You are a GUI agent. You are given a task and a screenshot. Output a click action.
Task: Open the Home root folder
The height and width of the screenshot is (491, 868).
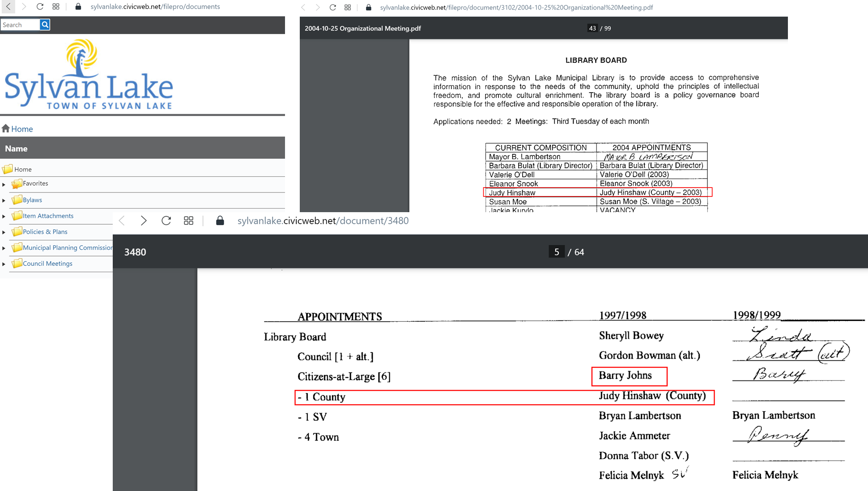[x=23, y=169]
